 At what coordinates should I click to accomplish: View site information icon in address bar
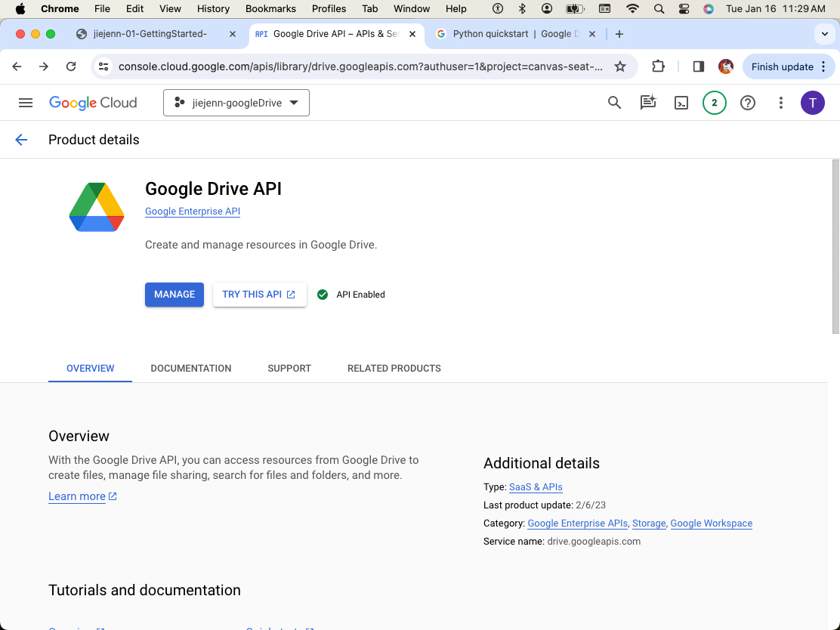click(x=103, y=66)
